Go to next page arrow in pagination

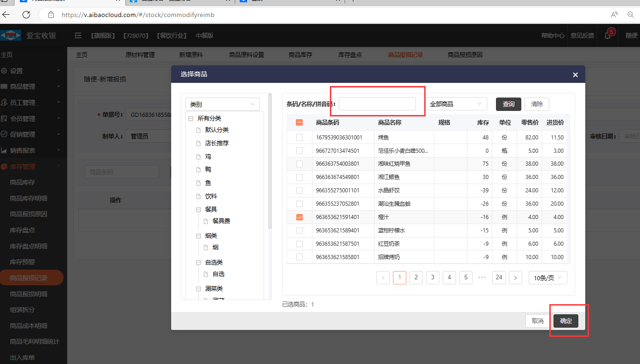[515, 277]
